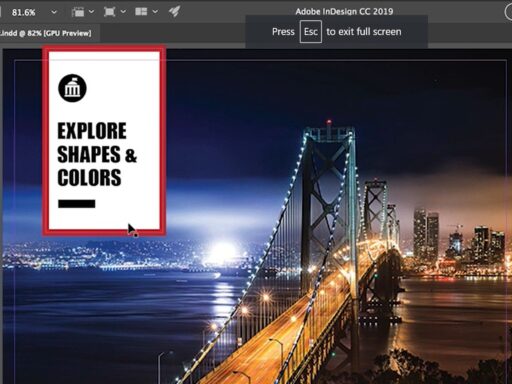Click the Screen Mode icon
The height and width of the screenshot is (384, 512).
tap(109, 12)
